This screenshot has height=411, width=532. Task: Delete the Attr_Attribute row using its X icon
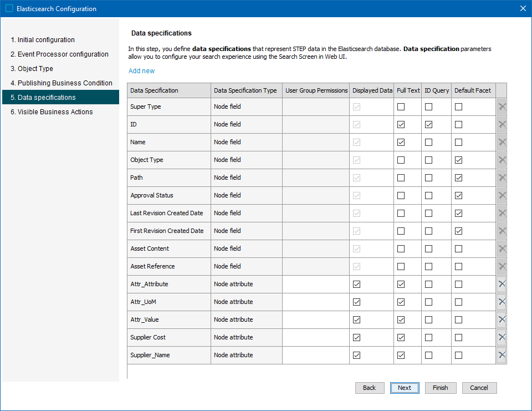(502, 284)
